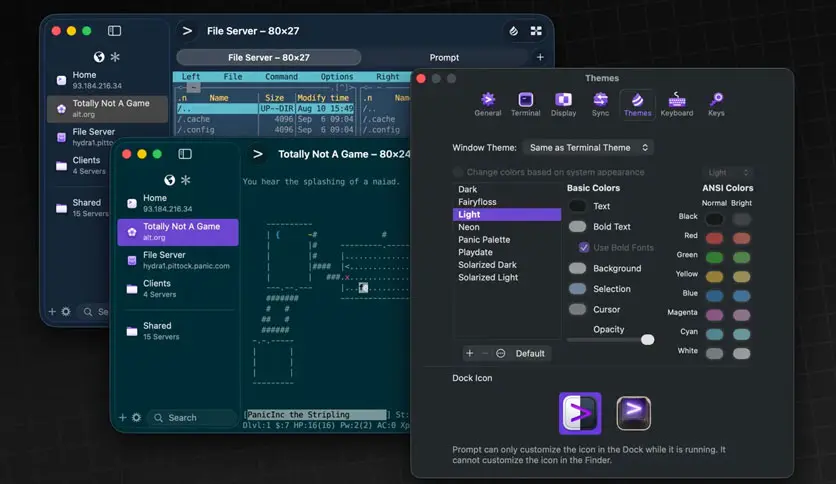Click the globe icon in the back window sidebar
Viewport: 836px width, 484px height.
(x=99, y=57)
